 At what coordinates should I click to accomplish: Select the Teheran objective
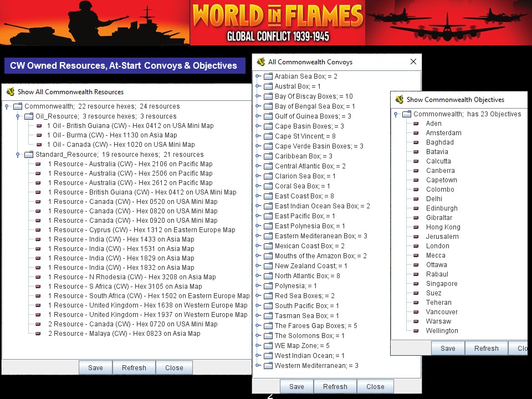(439, 303)
